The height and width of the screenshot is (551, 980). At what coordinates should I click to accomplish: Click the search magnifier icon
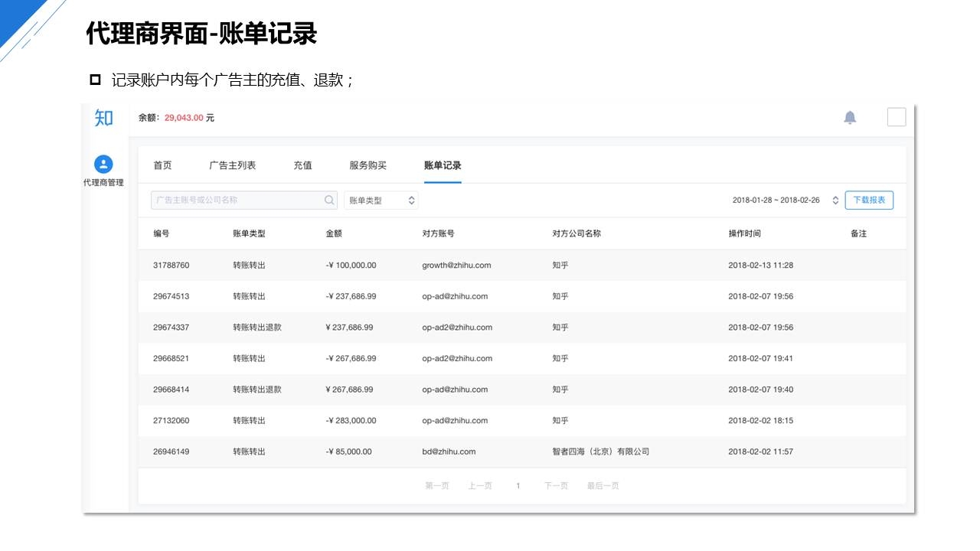[329, 201]
